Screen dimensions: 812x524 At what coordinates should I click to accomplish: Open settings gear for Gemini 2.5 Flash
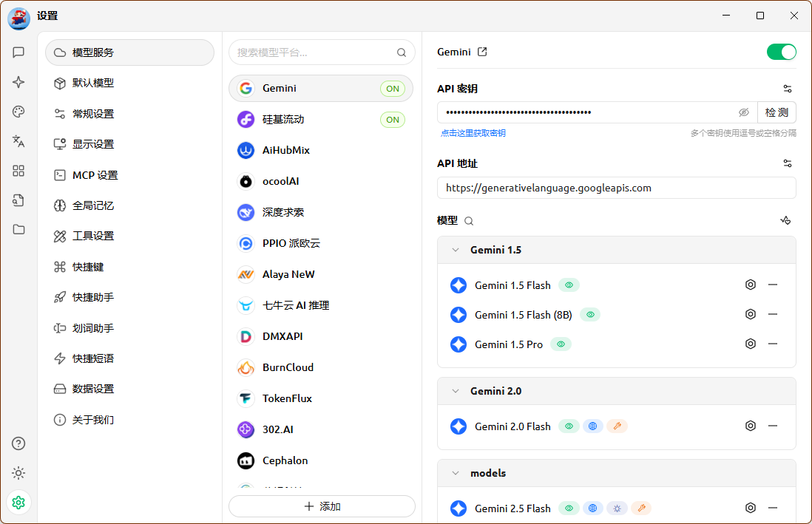(x=751, y=508)
